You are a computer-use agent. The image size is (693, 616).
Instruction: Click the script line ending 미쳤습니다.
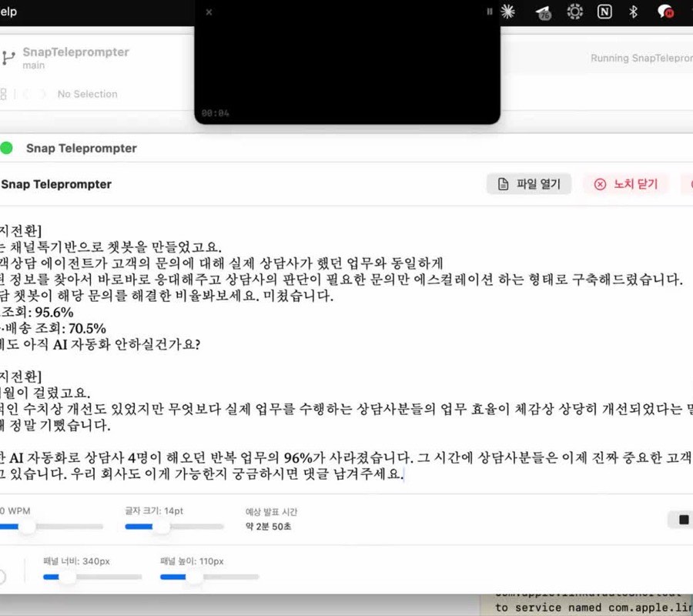tap(166, 296)
